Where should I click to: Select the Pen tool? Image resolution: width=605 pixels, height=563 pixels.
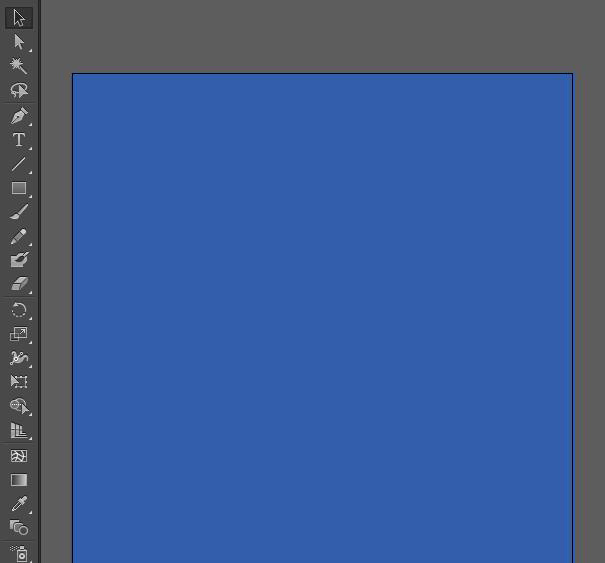tap(19, 116)
